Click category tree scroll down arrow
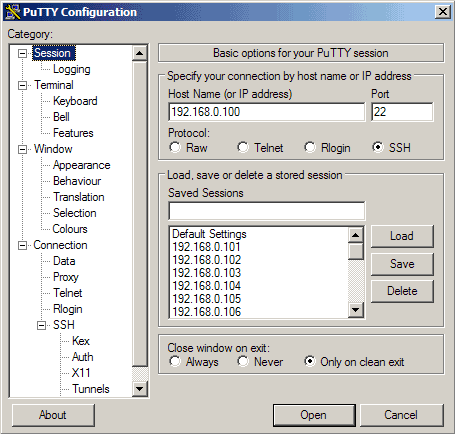 [140, 389]
